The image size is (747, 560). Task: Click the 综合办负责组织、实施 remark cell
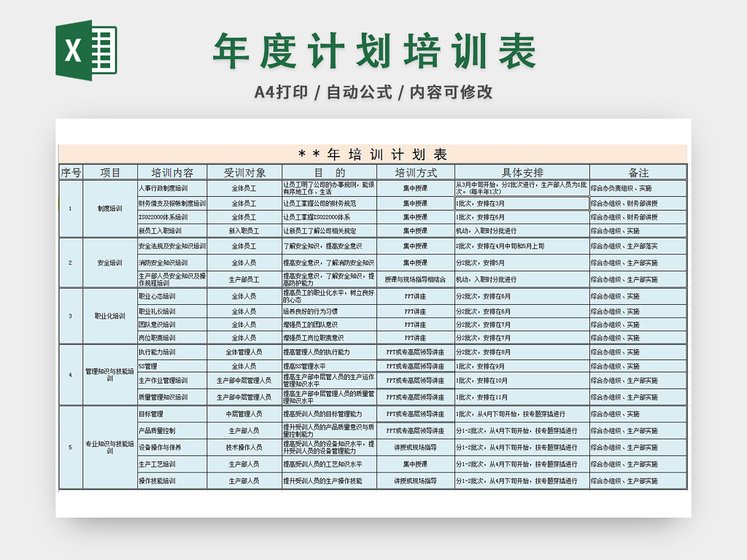(x=638, y=188)
